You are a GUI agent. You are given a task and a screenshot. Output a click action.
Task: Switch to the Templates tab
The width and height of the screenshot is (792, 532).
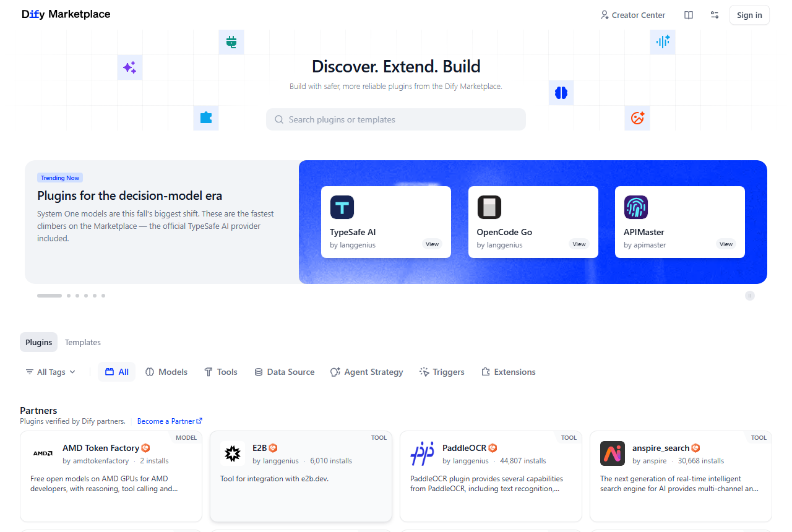point(83,342)
